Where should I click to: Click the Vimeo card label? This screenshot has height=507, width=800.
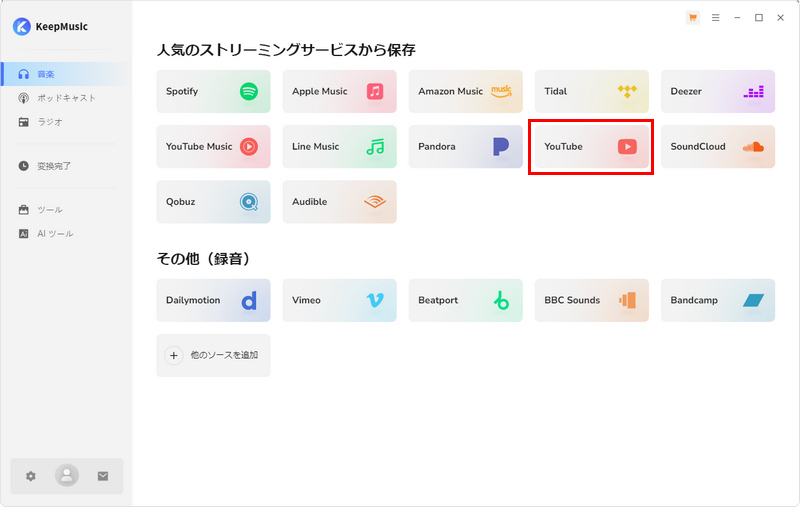306,300
